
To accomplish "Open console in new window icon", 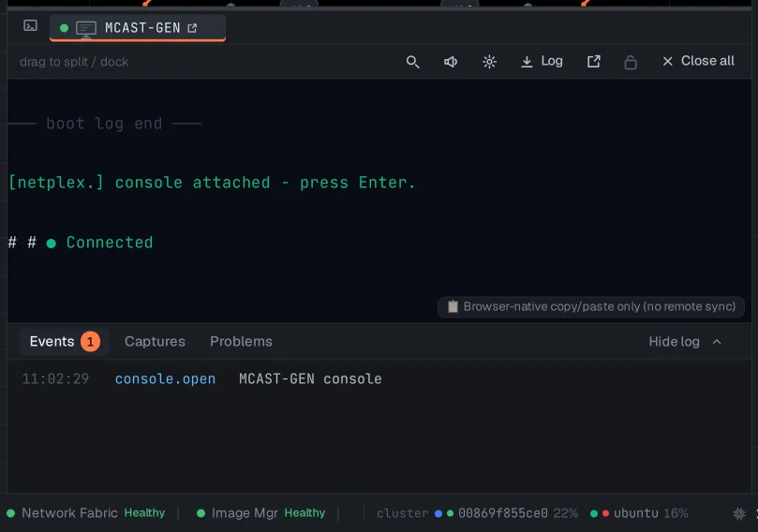I will tap(594, 62).
